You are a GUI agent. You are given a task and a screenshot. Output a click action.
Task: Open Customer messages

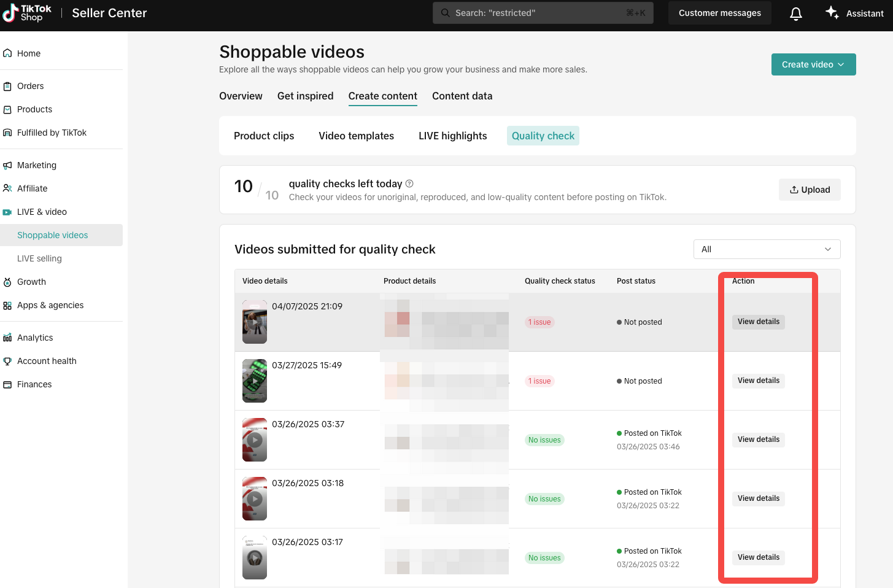(719, 13)
